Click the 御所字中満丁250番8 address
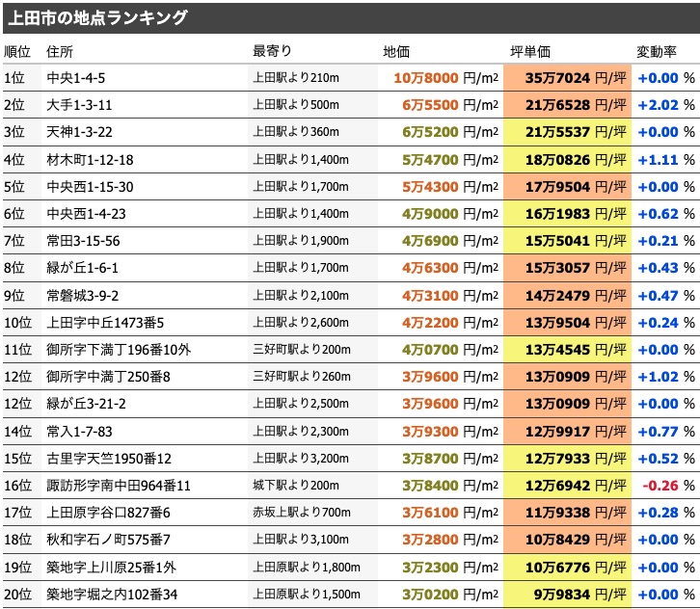The width and height of the screenshot is (700, 609). (109, 377)
